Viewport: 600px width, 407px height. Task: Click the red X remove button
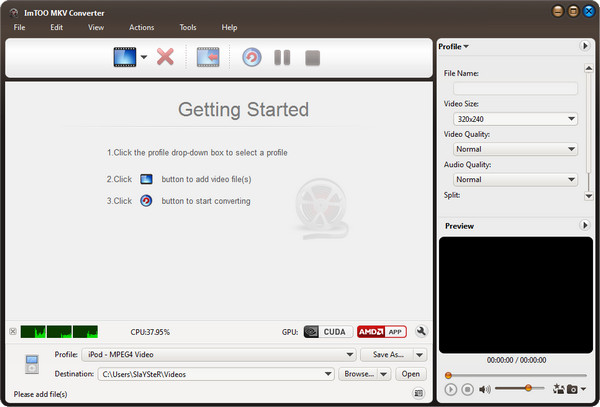pyautogui.click(x=166, y=57)
